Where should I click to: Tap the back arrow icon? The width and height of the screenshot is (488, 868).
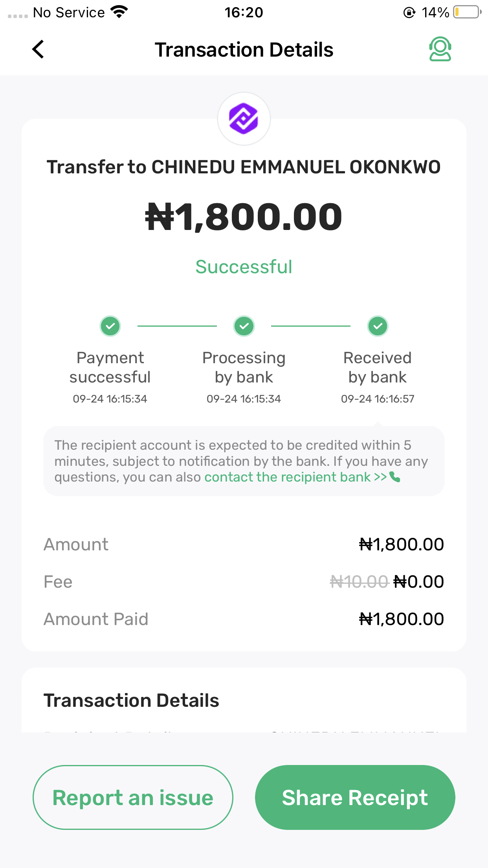pos(38,50)
